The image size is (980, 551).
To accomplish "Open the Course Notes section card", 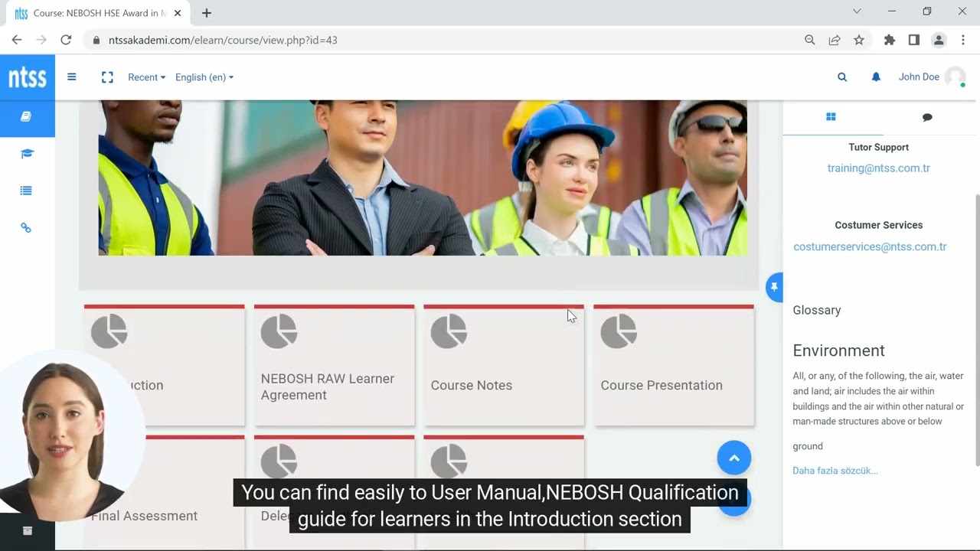I will tap(504, 365).
